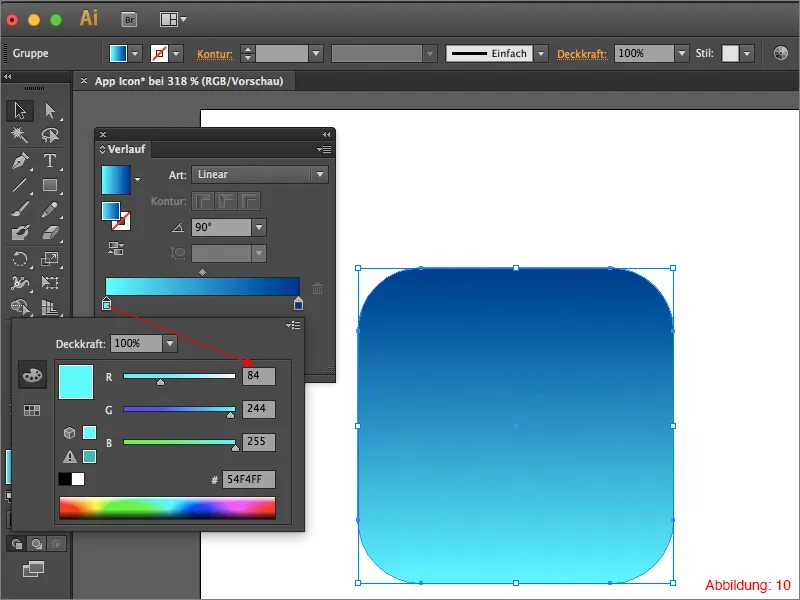Screen dimensions: 800x600
Task: Click the web-safe color cube icon
Action: [x=69, y=433]
